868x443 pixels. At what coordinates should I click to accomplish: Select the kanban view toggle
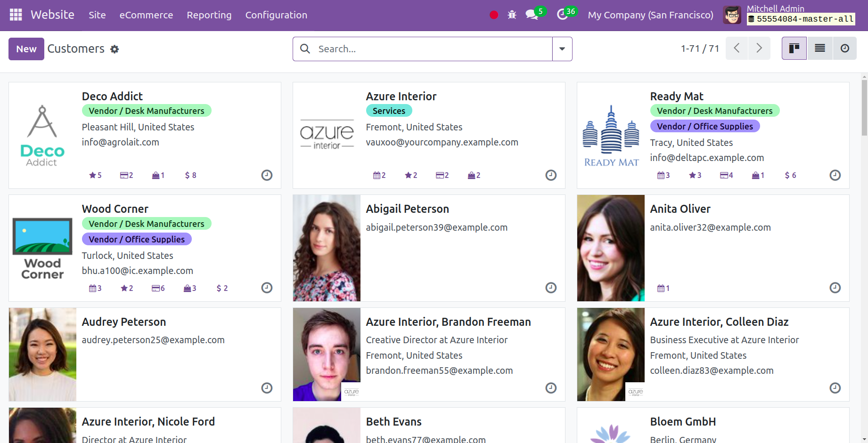[x=794, y=48]
